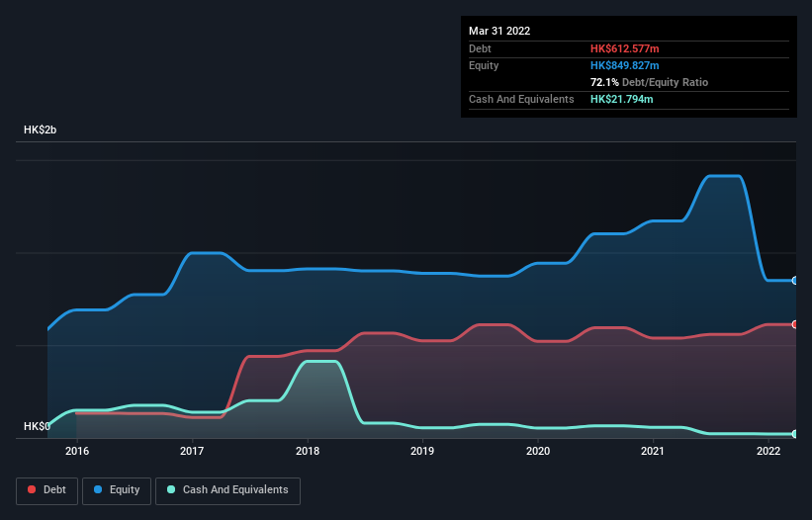
Task: Click the 2016 x-axis label
Action: pos(76,451)
